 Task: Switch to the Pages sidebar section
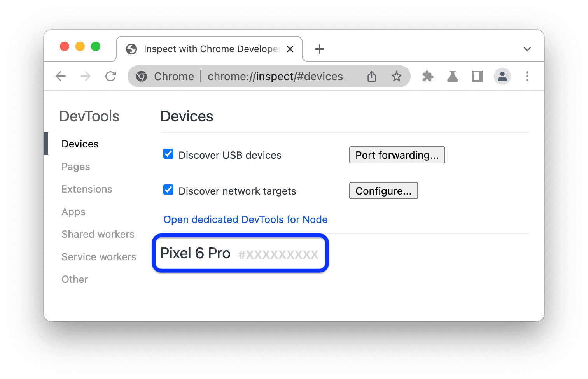tap(75, 166)
